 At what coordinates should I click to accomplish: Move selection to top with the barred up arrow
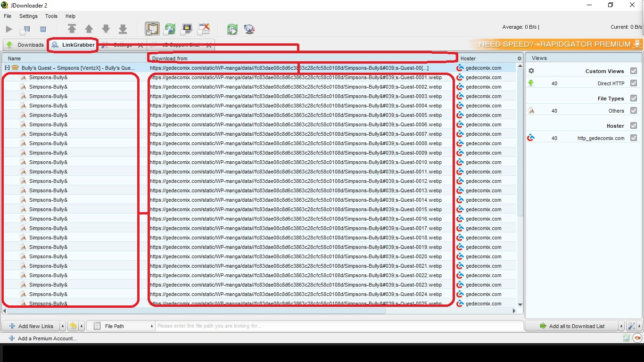coord(72,29)
